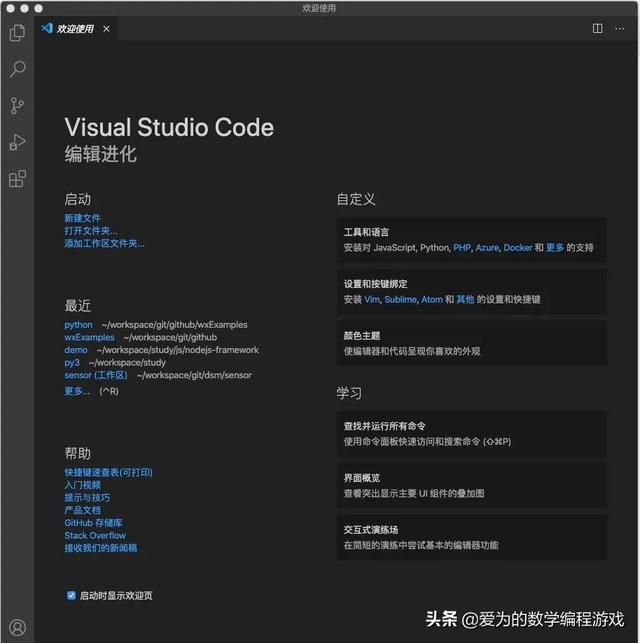Open Stack Overflow help link
Image resolution: width=640 pixels, height=643 pixels.
pyautogui.click(x=95, y=536)
